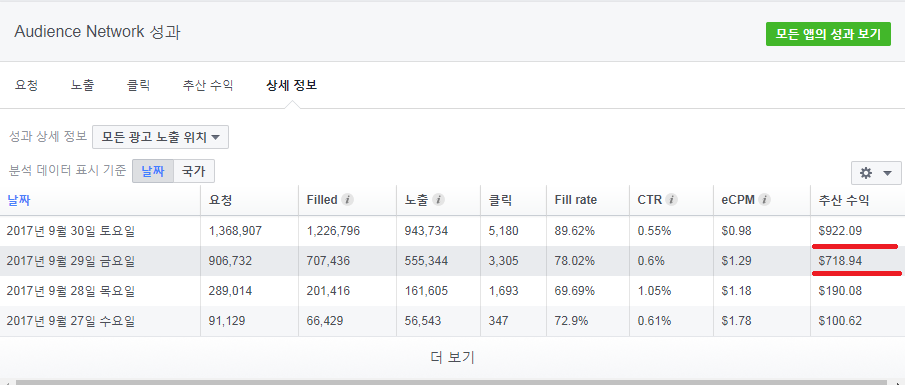This screenshot has height=385, width=905.
Task: Open the 추산 수익 tab
Action: point(208,85)
